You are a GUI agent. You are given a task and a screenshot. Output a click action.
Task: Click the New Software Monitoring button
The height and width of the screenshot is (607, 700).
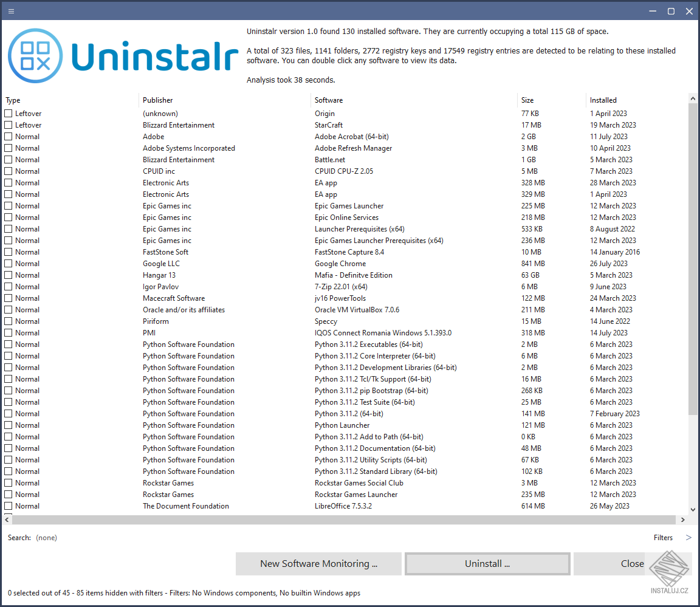click(319, 564)
